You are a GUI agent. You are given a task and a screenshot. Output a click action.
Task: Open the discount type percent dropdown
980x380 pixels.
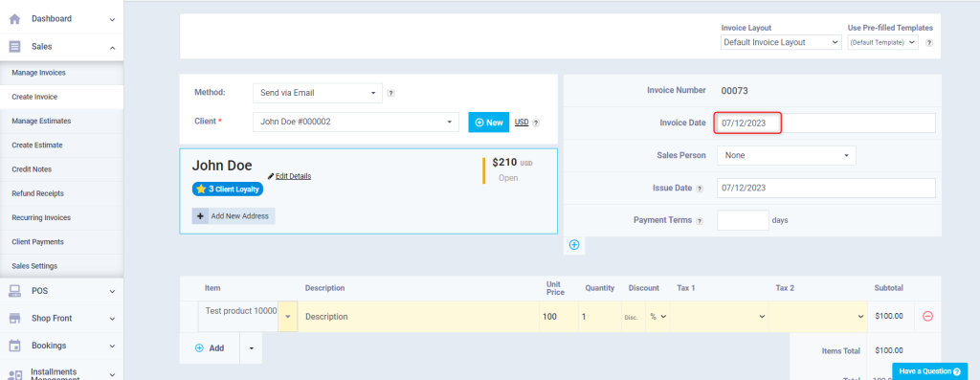(658, 317)
